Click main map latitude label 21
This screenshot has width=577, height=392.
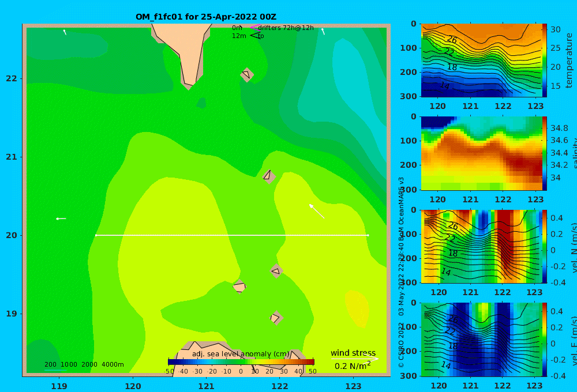point(12,157)
